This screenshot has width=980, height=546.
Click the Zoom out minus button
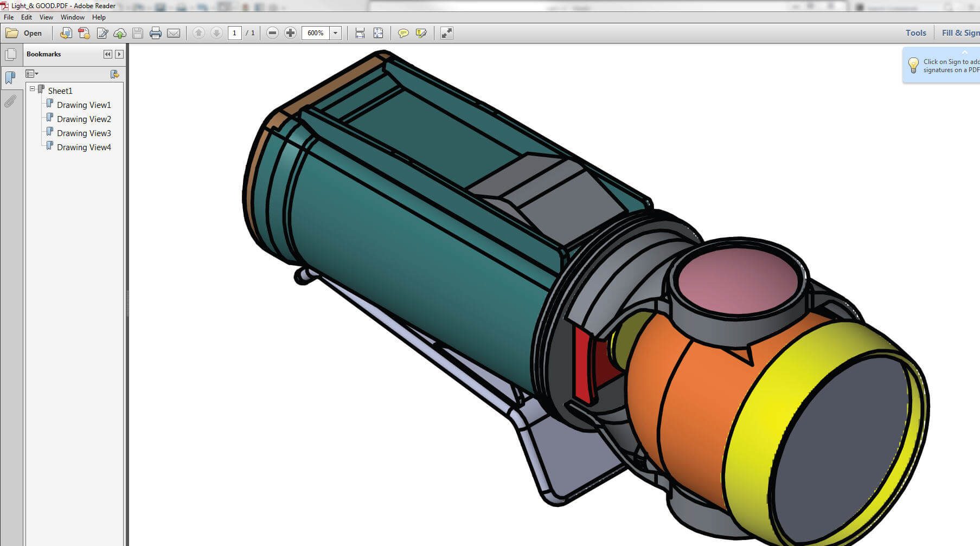coord(272,33)
